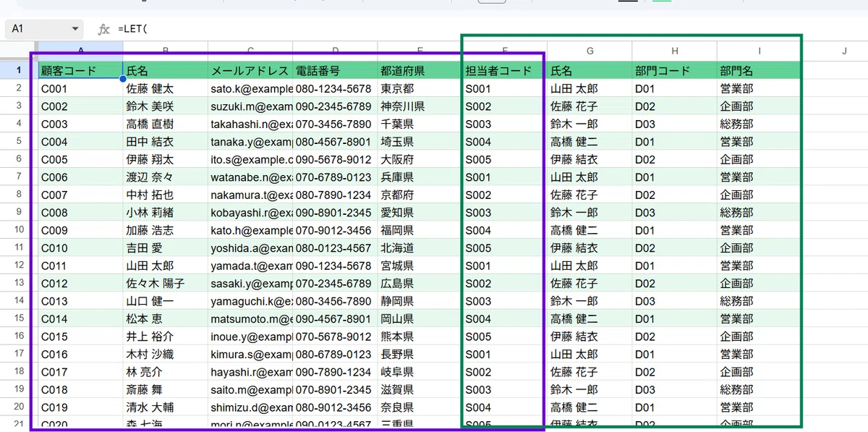The image size is (868, 432).
Task: Click the name cell 佐藤 健太
Action: pyautogui.click(x=166, y=89)
